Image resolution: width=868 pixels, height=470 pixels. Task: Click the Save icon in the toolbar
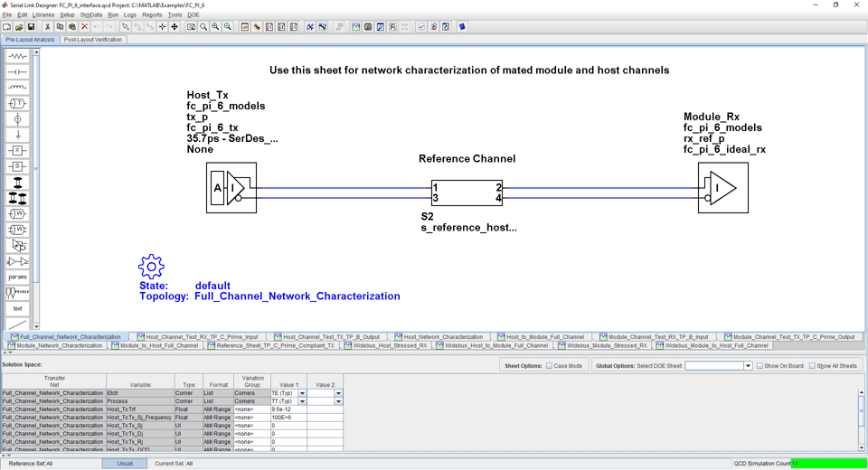(31, 27)
